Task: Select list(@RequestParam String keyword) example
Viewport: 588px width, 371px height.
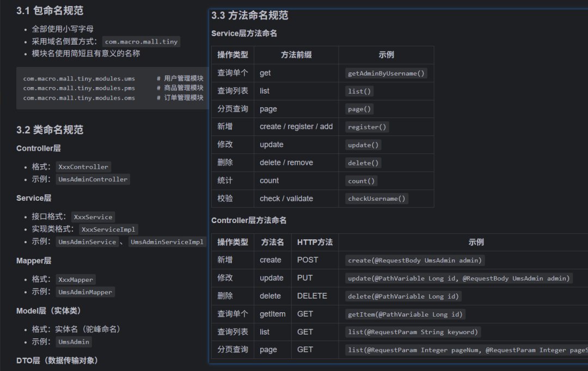Action: (413, 332)
